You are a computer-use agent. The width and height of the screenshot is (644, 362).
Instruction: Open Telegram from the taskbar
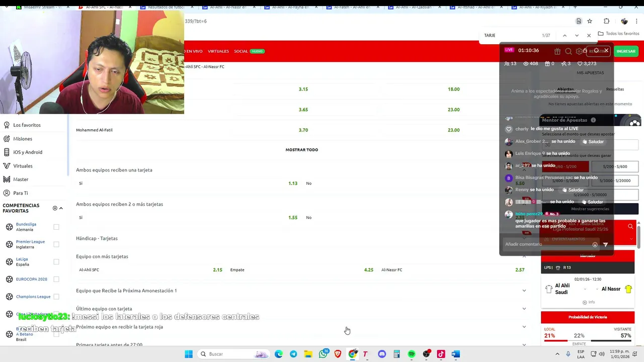(293, 354)
